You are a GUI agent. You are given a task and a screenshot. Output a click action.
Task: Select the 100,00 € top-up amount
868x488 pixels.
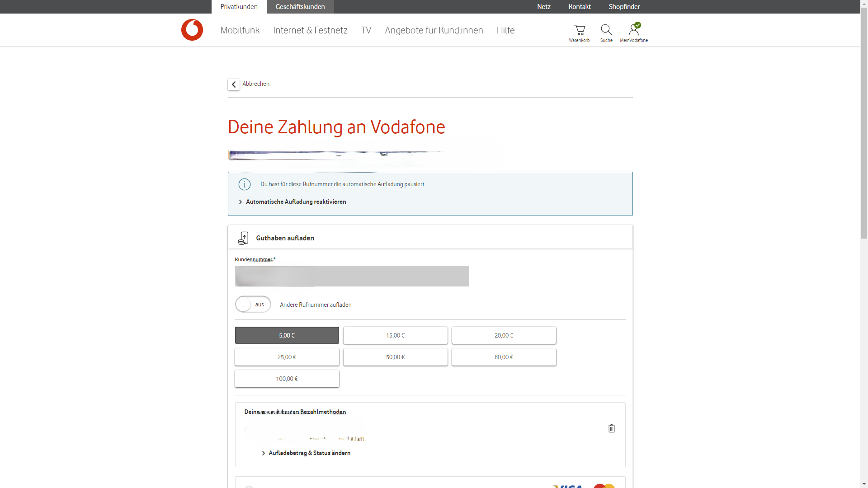(287, 379)
